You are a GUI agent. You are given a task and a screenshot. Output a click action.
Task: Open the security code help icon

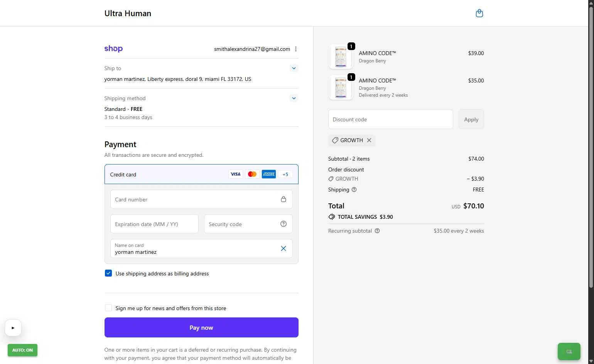283,224
